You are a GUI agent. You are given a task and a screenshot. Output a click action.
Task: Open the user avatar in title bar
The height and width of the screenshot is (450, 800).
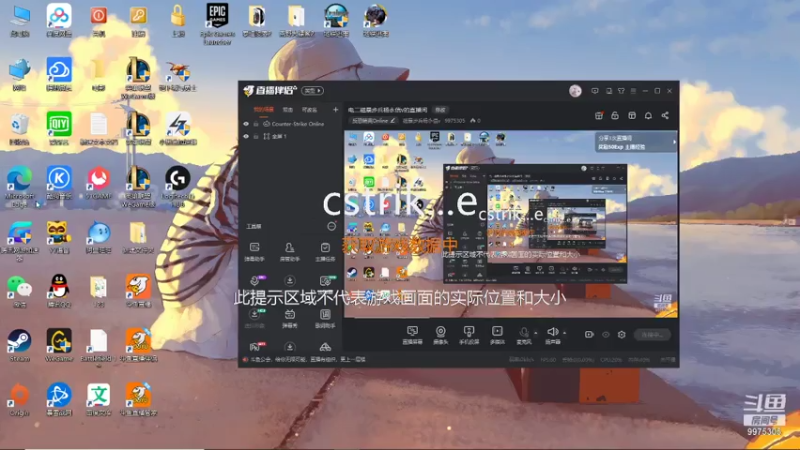(575, 91)
